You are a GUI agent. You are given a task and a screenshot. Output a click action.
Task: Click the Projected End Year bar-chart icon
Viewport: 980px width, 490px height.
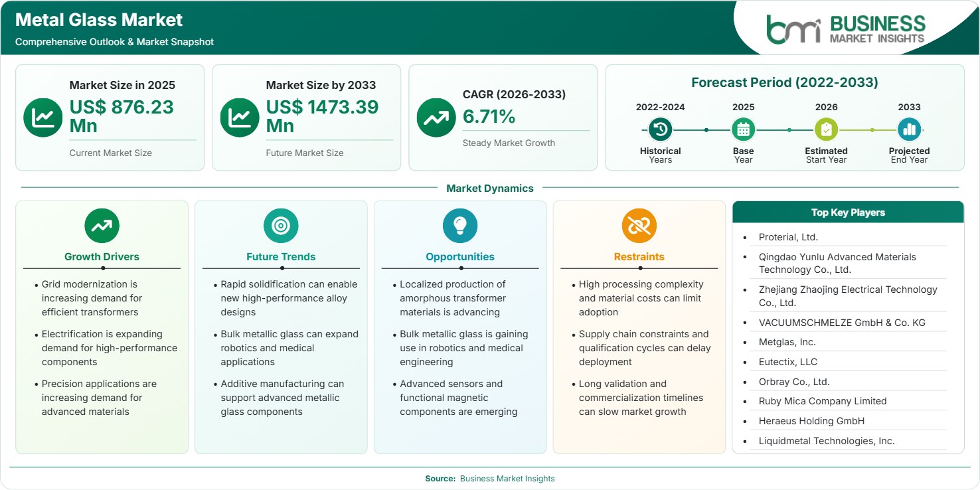point(909,129)
